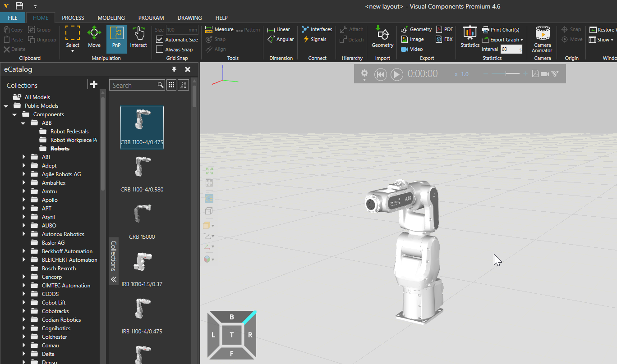Uncheck the Automatic Size checkbox
The height and width of the screenshot is (364, 617).
pos(160,40)
